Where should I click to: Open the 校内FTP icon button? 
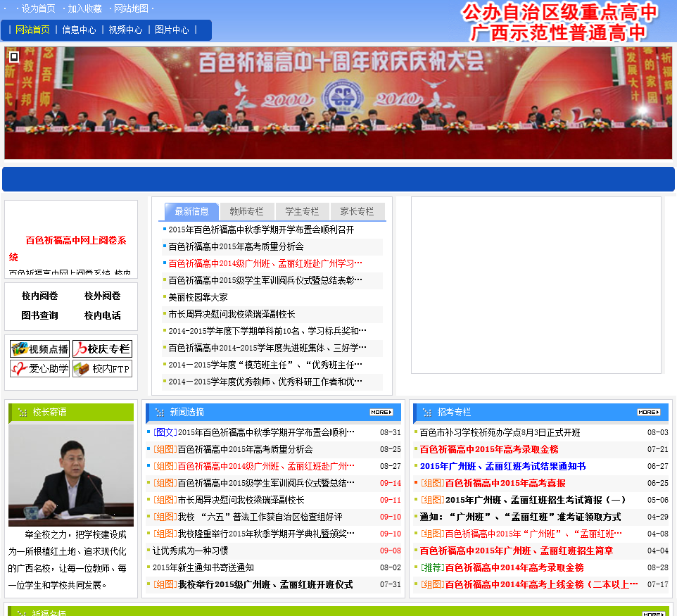click(x=102, y=368)
